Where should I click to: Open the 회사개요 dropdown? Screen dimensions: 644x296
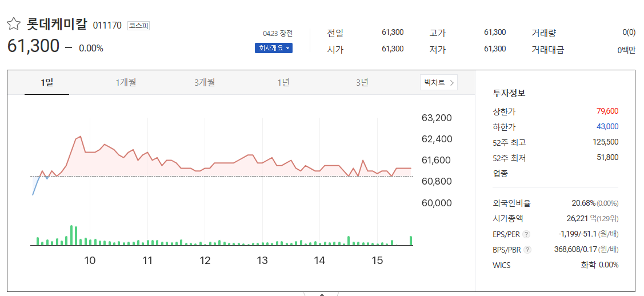[x=274, y=48]
